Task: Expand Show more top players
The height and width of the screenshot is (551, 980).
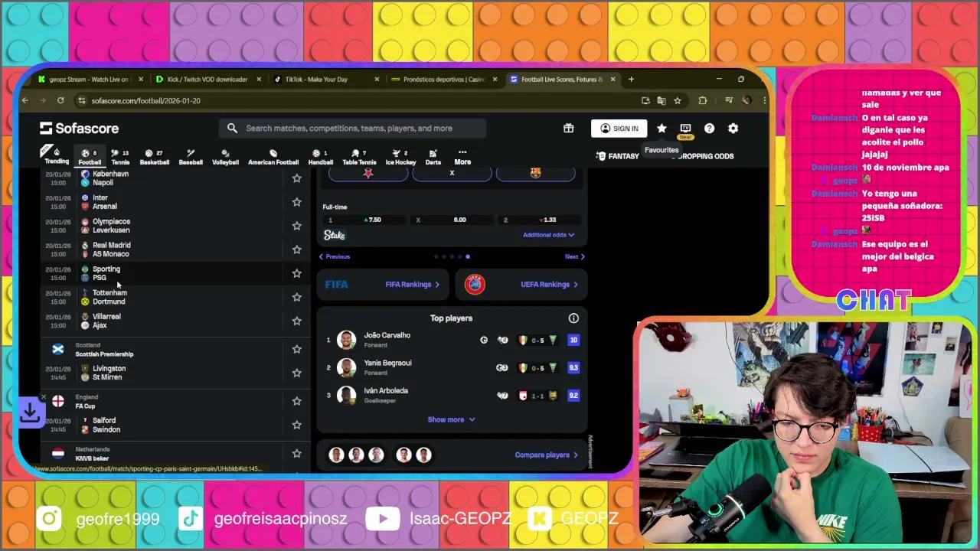Action: pyautogui.click(x=451, y=419)
